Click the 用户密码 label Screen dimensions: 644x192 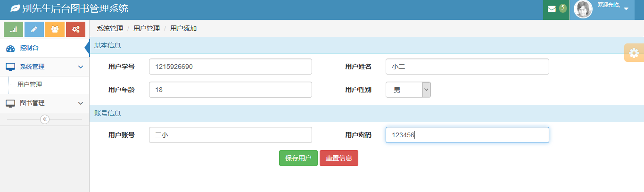[x=358, y=135]
